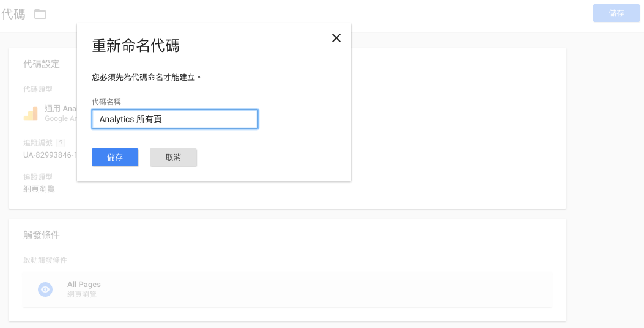
Task: Click the 追蹤類型 label
Action: pos(38,177)
